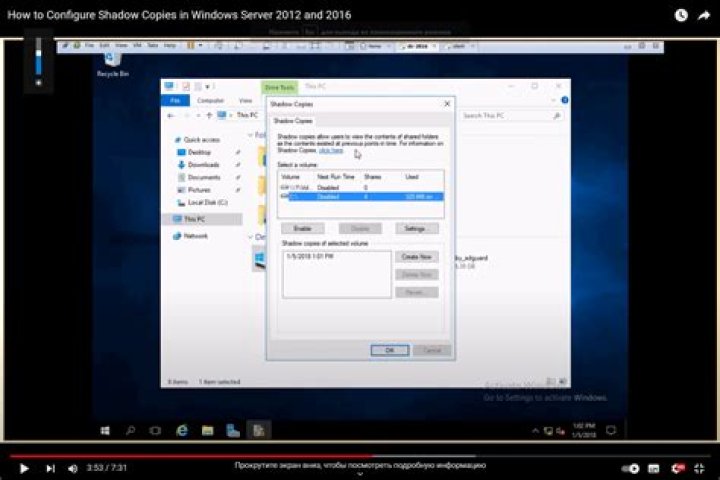Switch to the client VM tab
Viewport: 720px width, 480px height.
pyautogui.click(x=458, y=46)
